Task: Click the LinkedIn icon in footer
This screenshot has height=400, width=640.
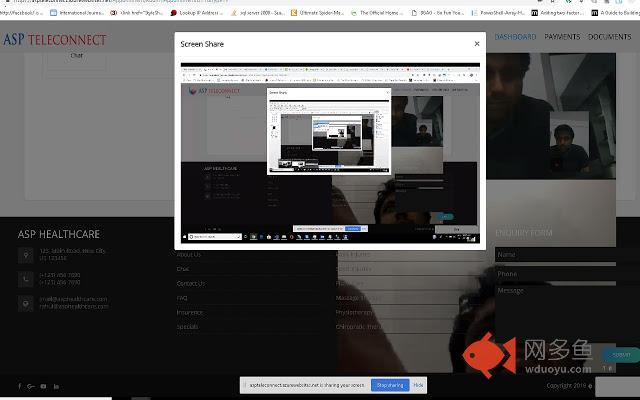Action: tap(56, 386)
